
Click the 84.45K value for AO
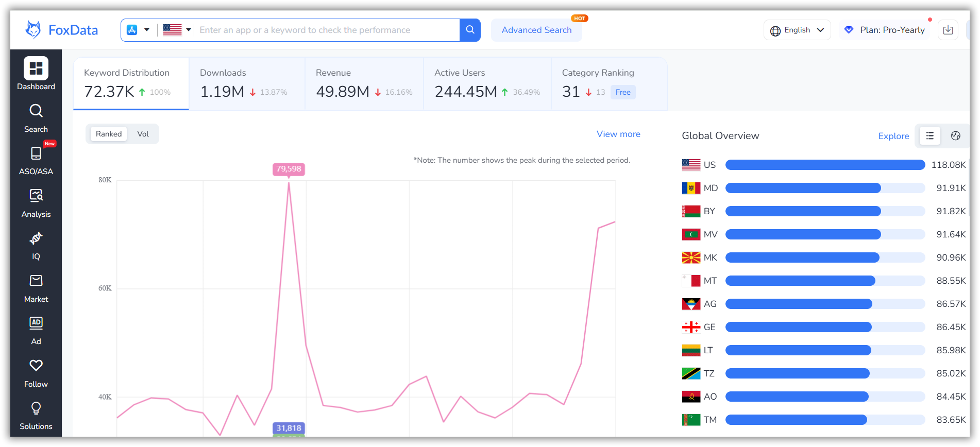(x=951, y=397)
